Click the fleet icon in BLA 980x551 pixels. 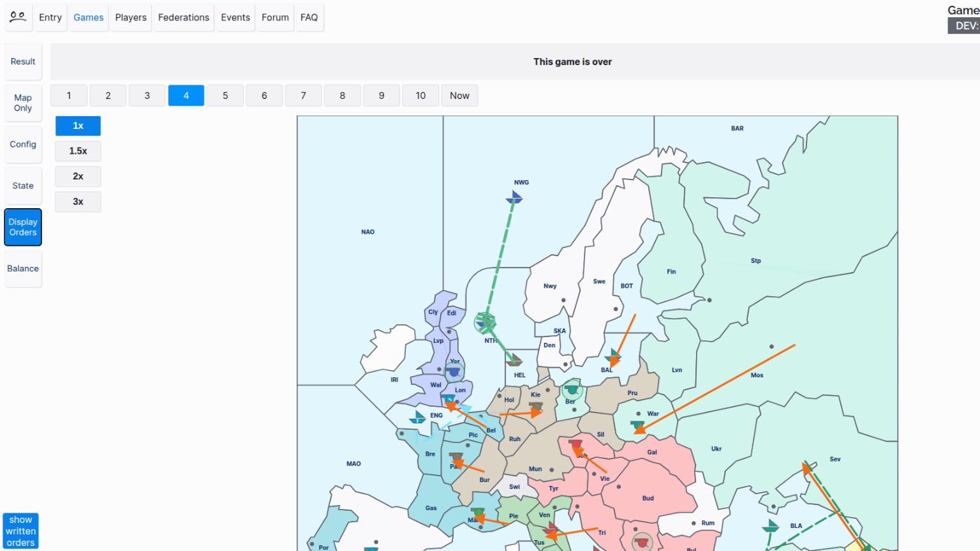click(771, 526)
